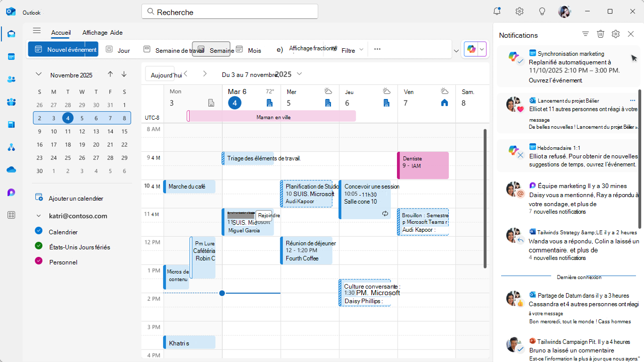Open the People icon in left sidebar
The width and height of the screenshot is (644, 362).
[x=11, y=79]
